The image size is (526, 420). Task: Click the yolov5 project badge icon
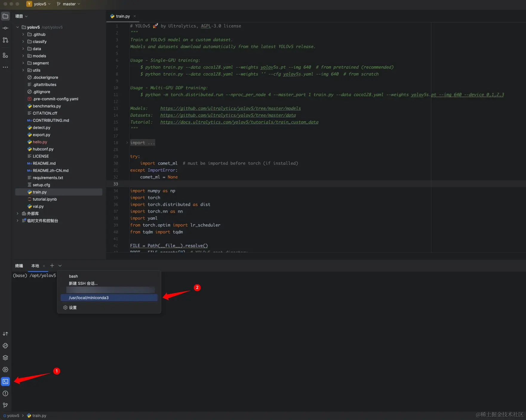[x=29, y=4]
